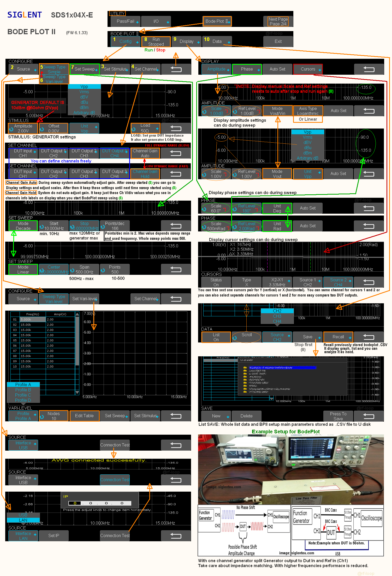Open the Pass/Fail dropdown in UTILITY menu
The image size is (392, 576).
[x=126, y=21]
